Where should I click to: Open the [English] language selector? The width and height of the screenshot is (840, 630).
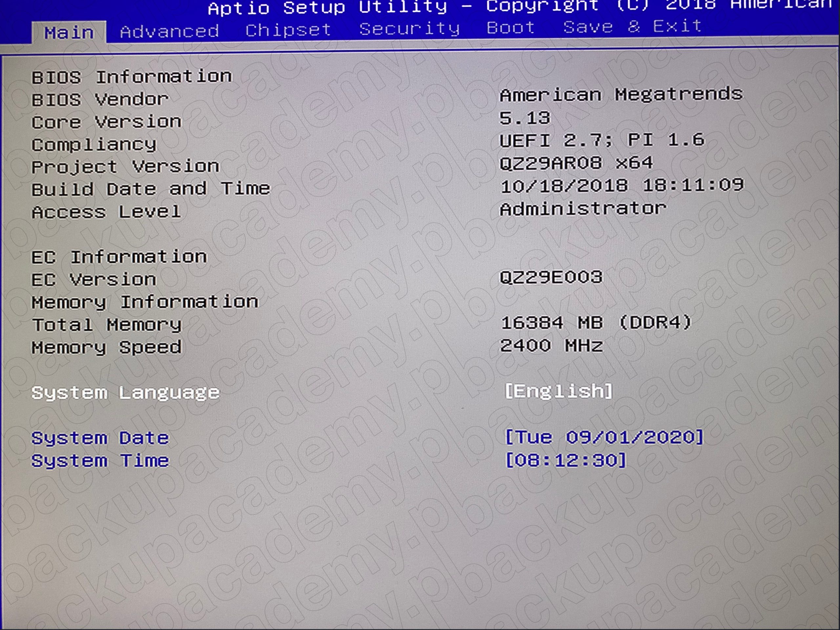[558, 391]
